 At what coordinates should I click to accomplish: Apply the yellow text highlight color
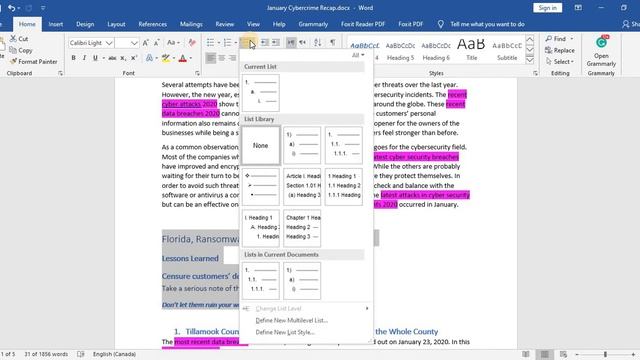165,58
